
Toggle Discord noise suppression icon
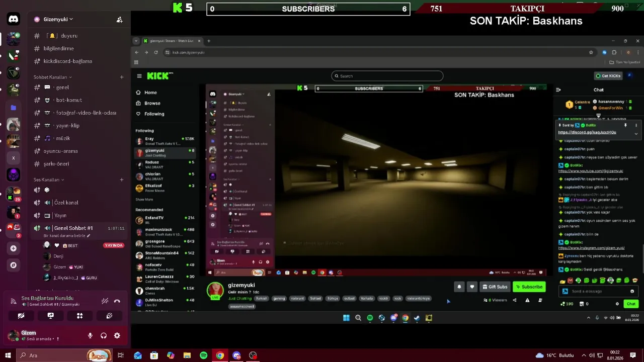click(x=105, y=301)
